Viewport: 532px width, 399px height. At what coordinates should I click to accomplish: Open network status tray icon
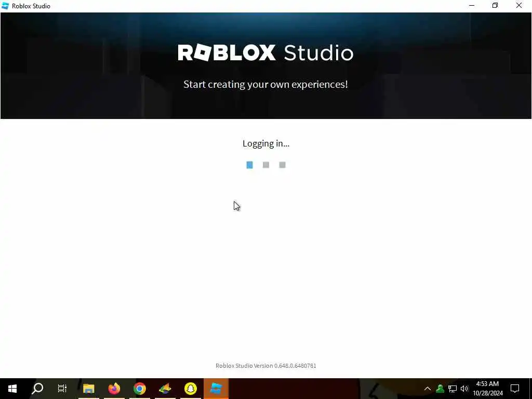[453, 389]
